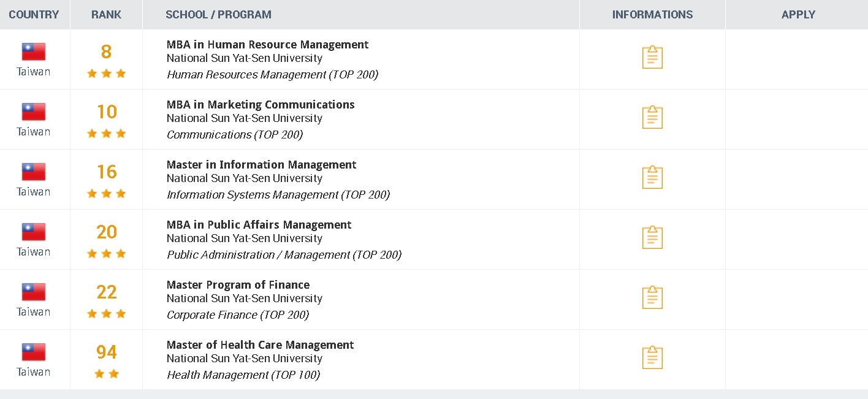Open Master Program of Finance link
The width and height of the screenshot is (868, 399).
click(x=238, y=285)
